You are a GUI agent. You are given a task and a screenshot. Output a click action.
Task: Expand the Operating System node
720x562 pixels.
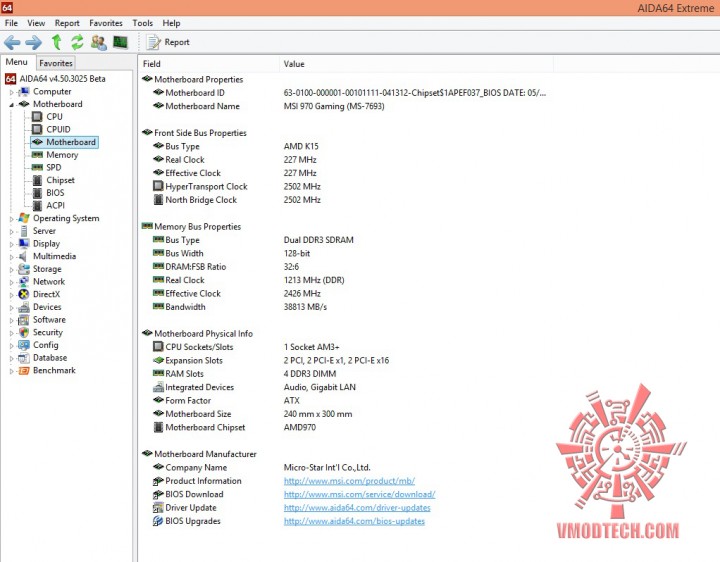point(11,219)
